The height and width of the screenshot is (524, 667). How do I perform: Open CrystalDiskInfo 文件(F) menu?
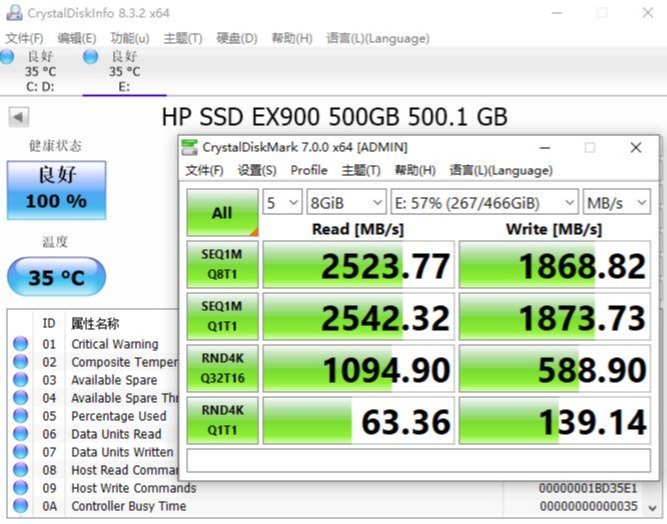pyautogui.click(x=24, y=38)
